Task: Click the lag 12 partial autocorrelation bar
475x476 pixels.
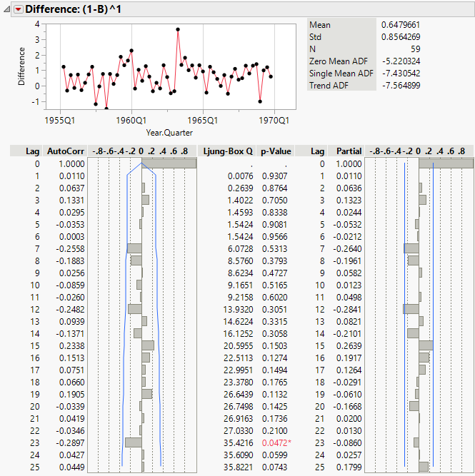Action: tap(411, 309)
